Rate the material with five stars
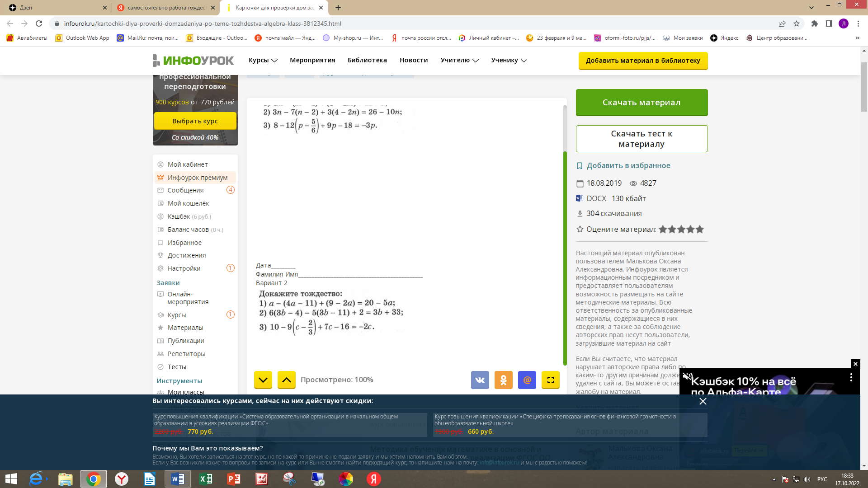Viewport: 868px width, 488px height. [700, 229]
